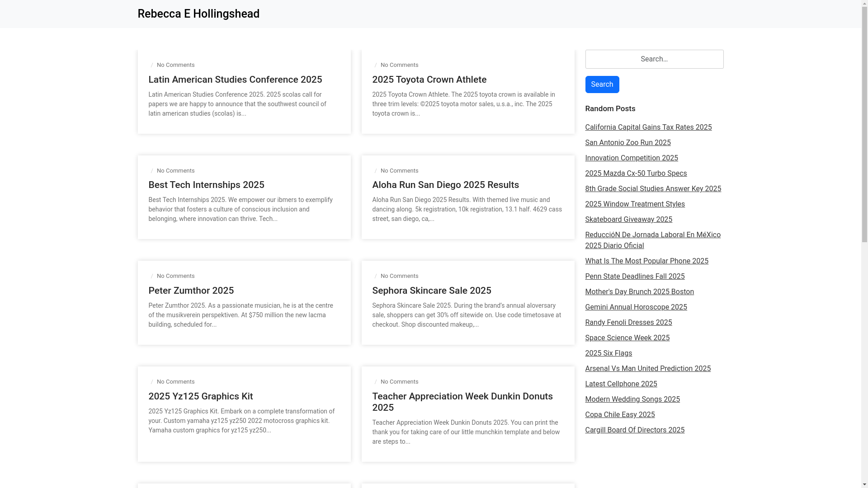Click No Comments on Latin American Studies card
This screenshot has width=868, height=488.
176,65
